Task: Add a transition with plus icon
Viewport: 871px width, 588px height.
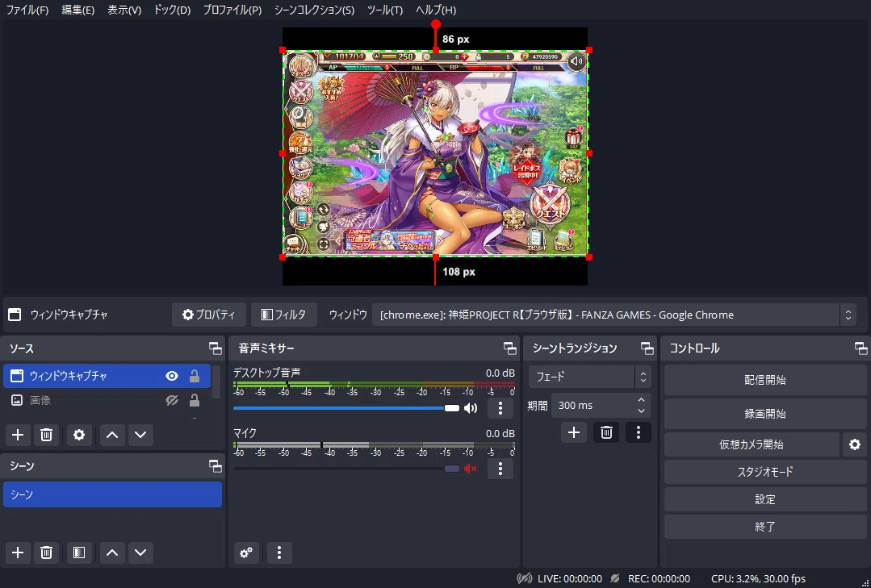Action: coord(574,432)
